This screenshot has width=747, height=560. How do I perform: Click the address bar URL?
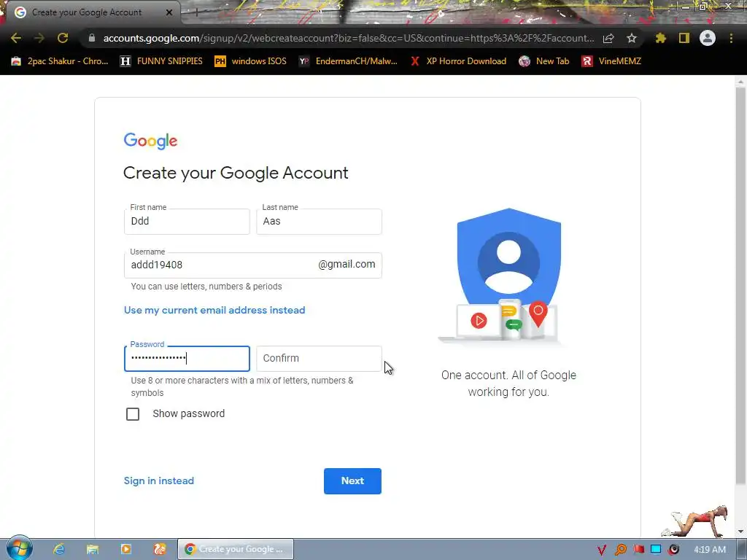348,38
